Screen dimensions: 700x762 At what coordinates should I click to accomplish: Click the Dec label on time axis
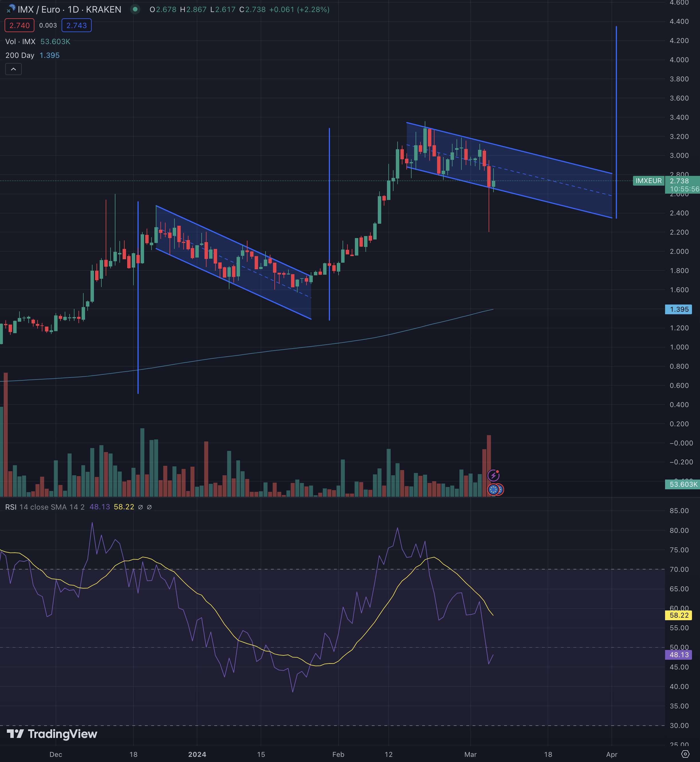[56, 755]
